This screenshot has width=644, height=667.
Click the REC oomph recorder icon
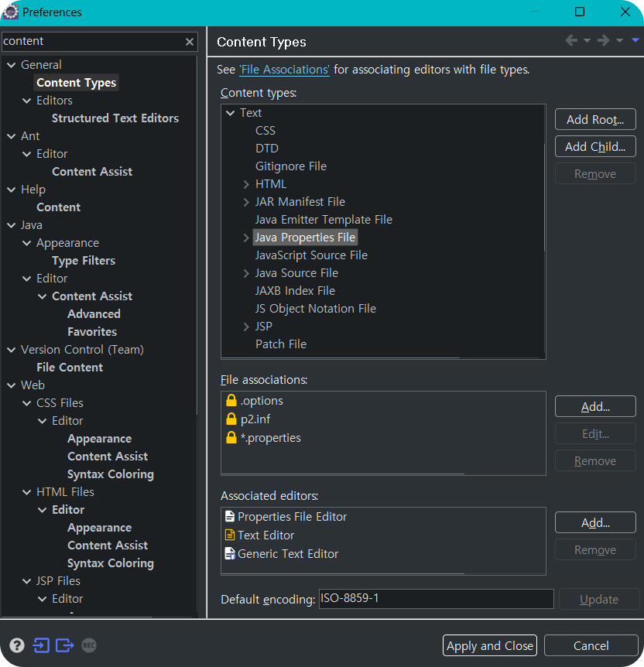pos(88,645)
